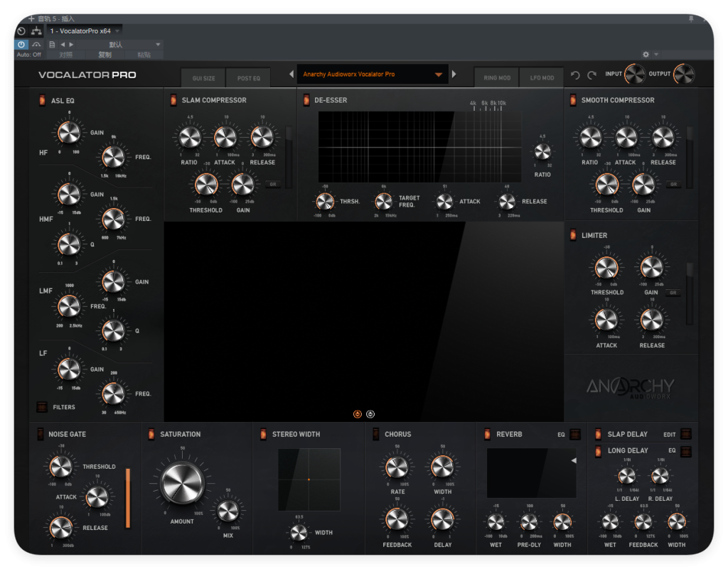Viewport: 728px width, 569px height.
Task: Toggle the SLAM COMPRESSOR power switch
Action: (x=173, y=99)
